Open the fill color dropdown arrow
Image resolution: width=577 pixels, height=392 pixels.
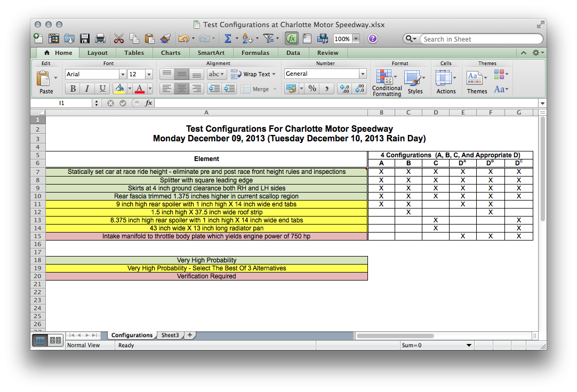[x=130, y=89]
